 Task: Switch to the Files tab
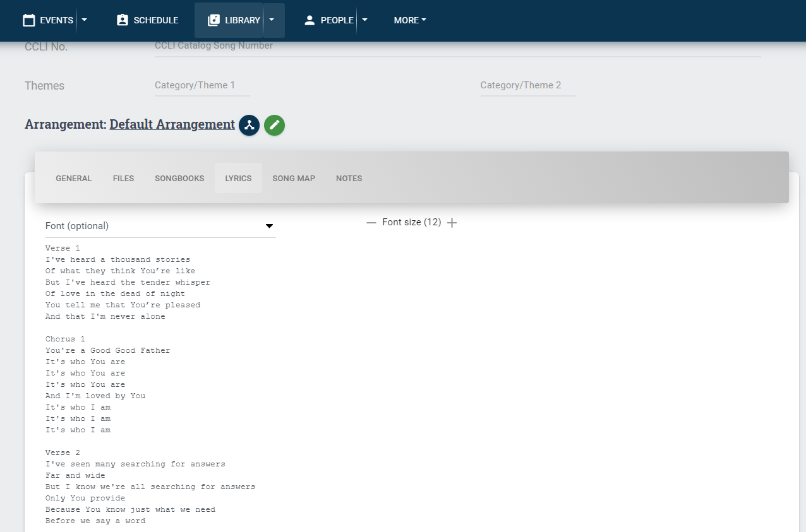tap(124, 179)
